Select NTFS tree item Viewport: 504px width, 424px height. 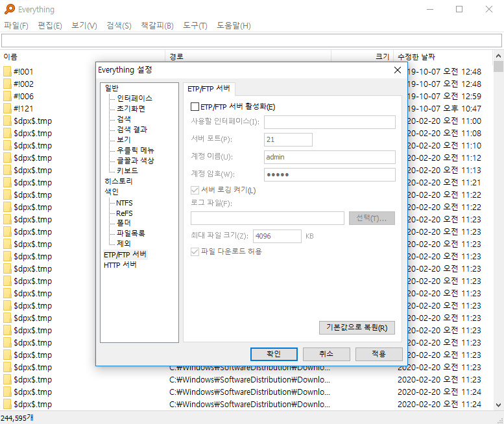[125, 203]
